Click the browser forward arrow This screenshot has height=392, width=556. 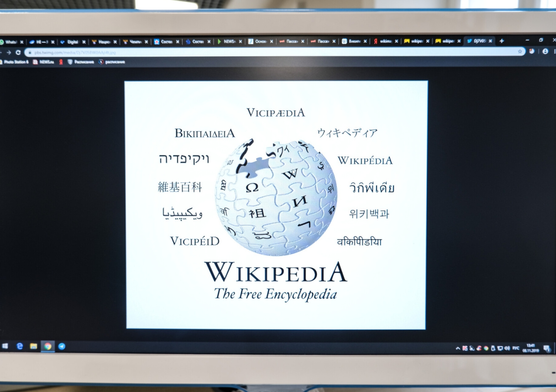click(8, 52)
